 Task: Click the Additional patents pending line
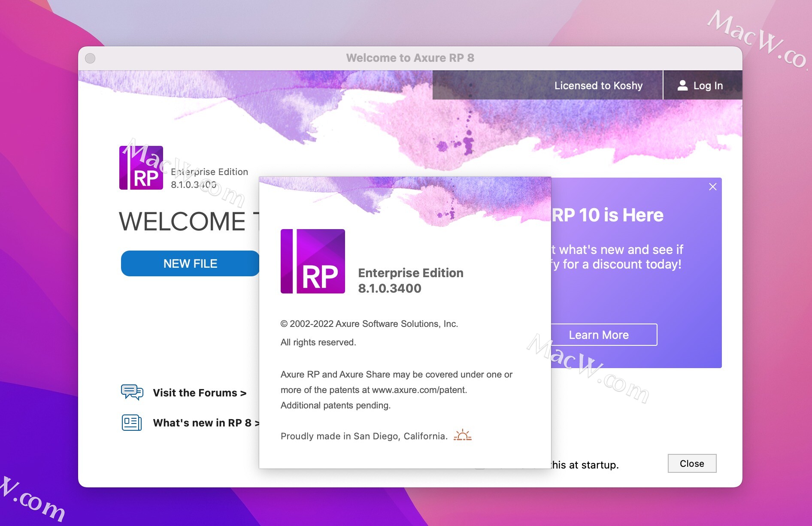tap(336, 405)
